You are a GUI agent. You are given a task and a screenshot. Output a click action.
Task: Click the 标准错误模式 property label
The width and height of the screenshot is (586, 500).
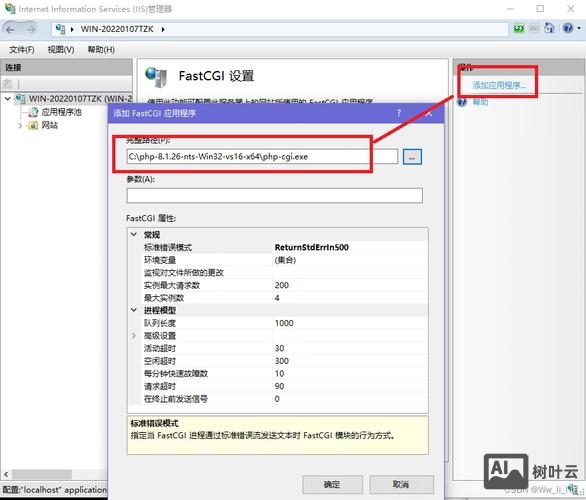[x=168, y=247]
